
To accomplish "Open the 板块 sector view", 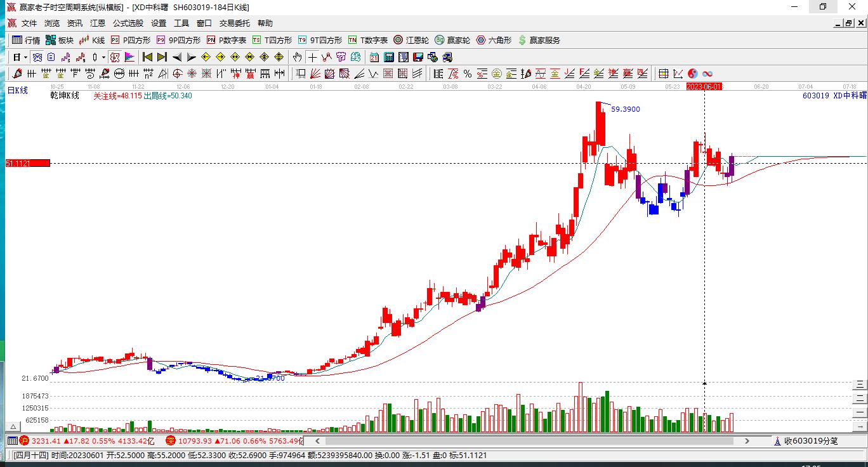I will [60, 40].
